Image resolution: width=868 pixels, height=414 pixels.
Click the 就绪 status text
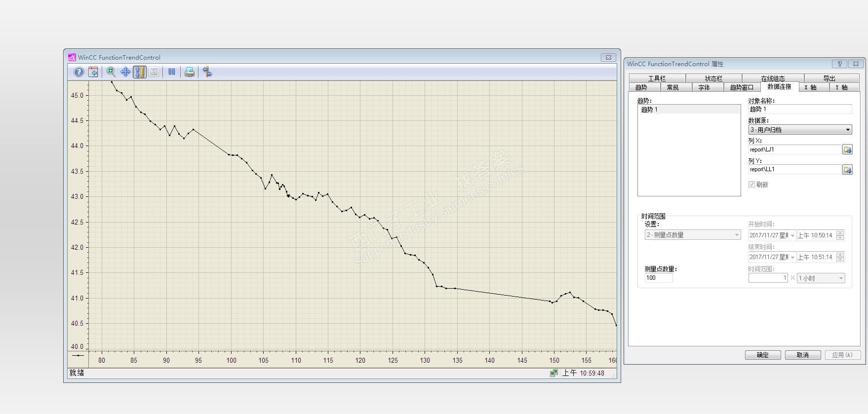pyautogui.click(x=77, y=373)
